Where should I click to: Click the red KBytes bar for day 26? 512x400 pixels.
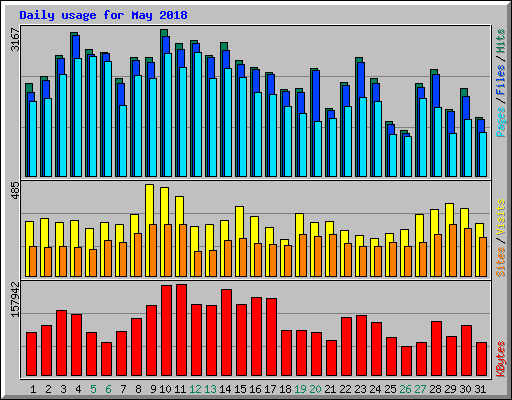coord(407,361)
